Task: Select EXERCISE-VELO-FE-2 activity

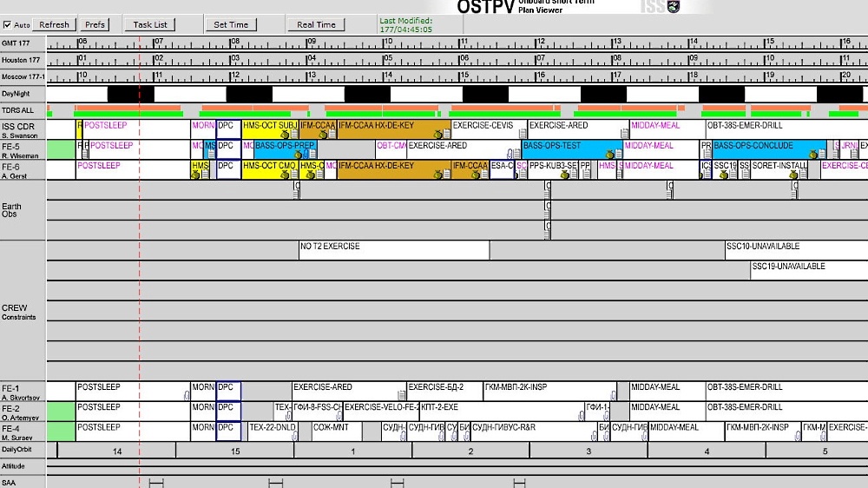Action: (x=381, y=411)
